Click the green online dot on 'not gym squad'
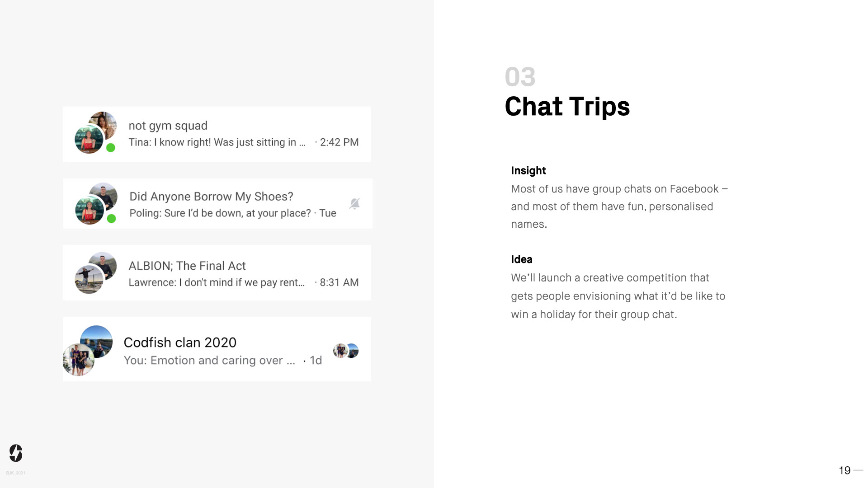 click(111, 148)
